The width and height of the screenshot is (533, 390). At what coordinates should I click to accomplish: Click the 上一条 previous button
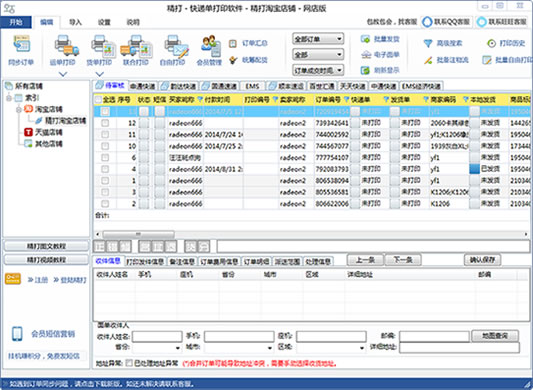pyautogui.click(x=365, y=260)
